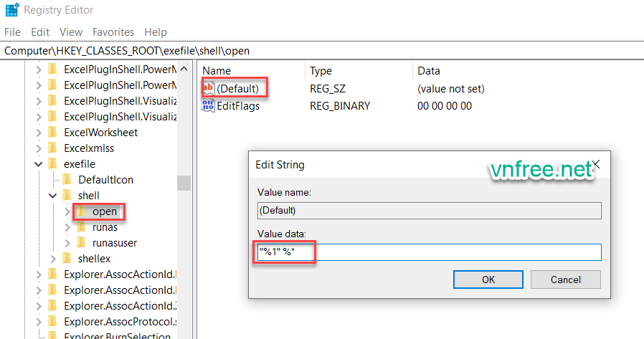Collapse the shell tree node

[x=52, y=196]
